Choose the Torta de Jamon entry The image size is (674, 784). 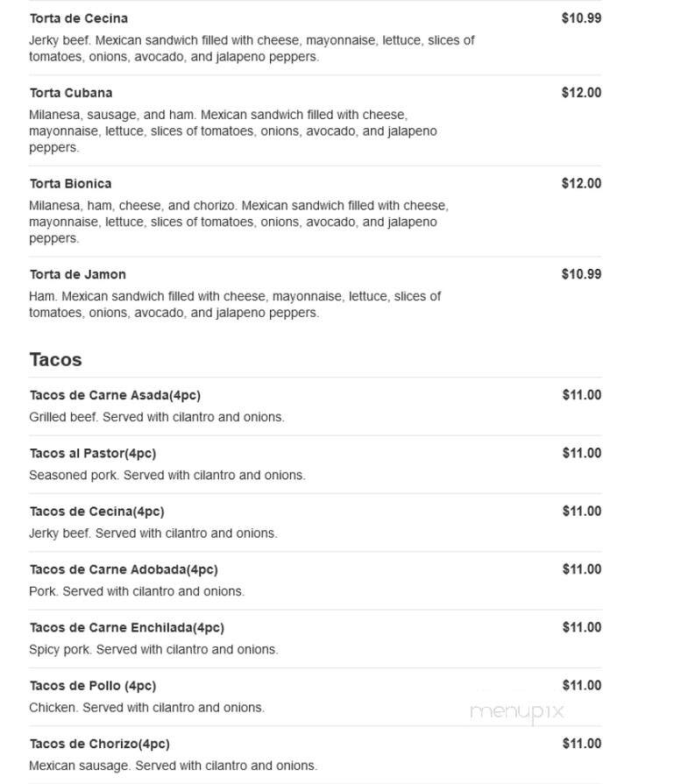tap(77, 274)
